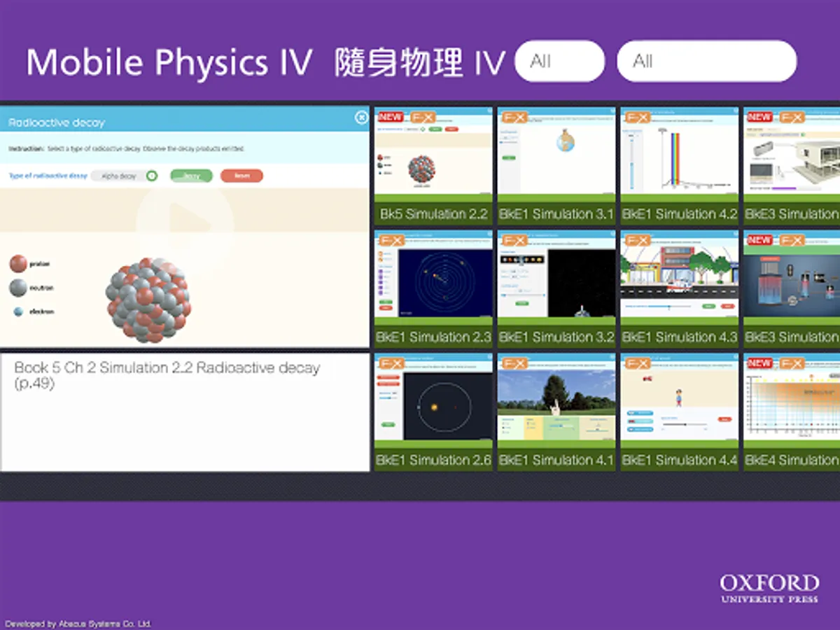Open BkE1 Simulation 3.2 thumbnail

pos(556,289)
